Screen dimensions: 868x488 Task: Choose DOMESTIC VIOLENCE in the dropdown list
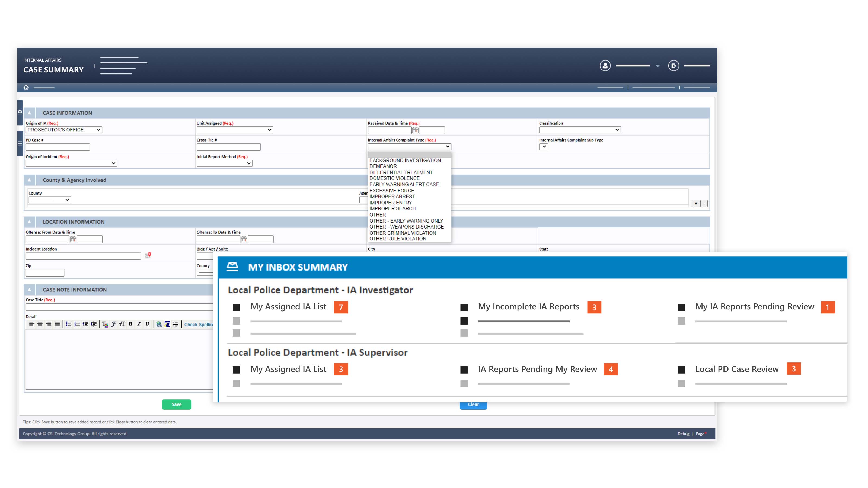click(x=394, y=178)
